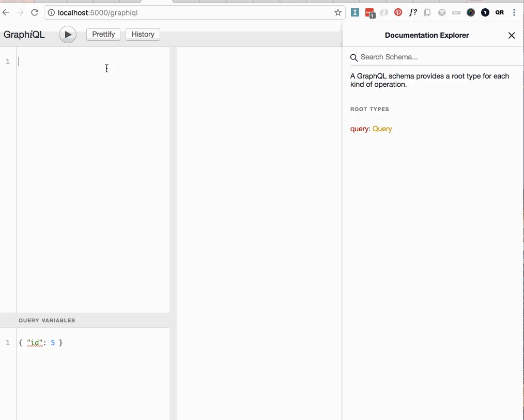This screenshot has width=524, height=420.
Task: Open the History panel
Action: click(143, 35)
